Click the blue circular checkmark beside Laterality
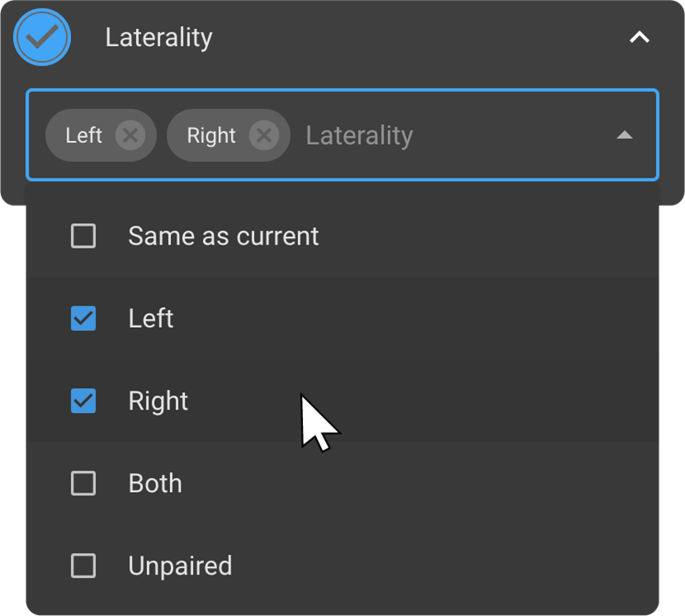 pyautogui.click(x=42, y=37)
